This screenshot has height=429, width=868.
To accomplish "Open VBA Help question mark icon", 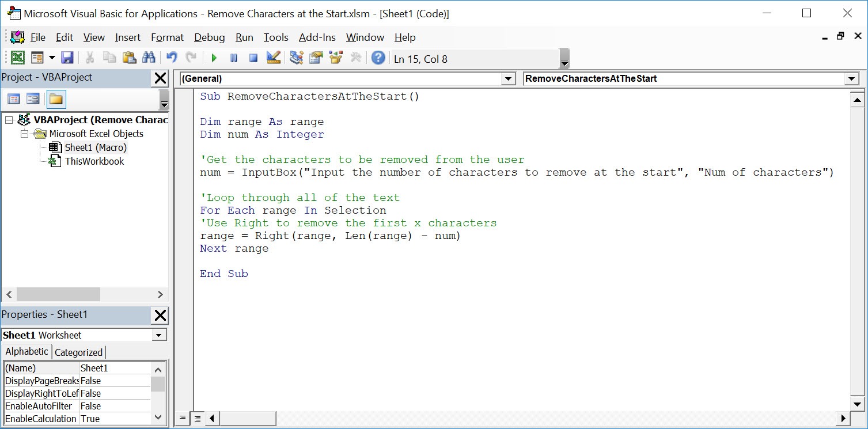I will (378, 58).
